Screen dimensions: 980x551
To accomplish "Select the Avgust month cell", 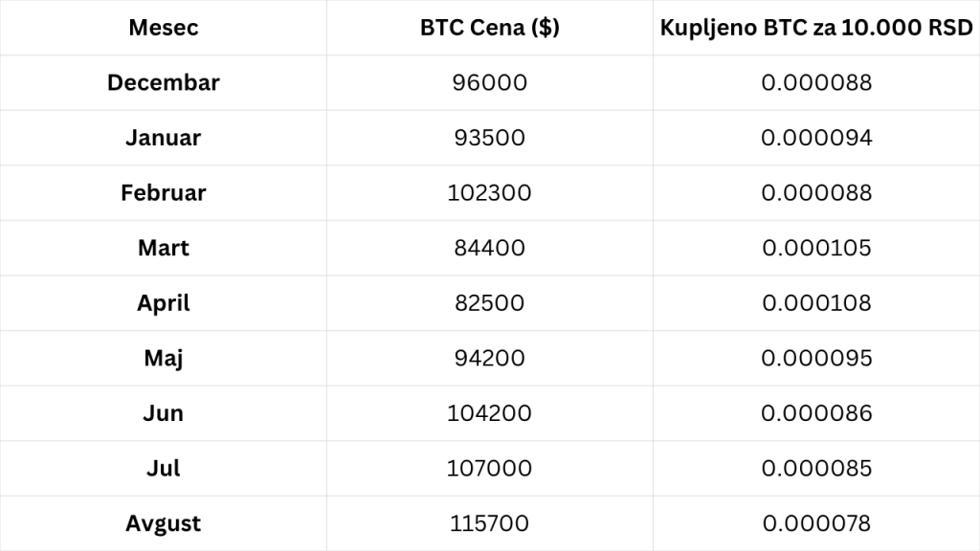I will click(163, 523).
